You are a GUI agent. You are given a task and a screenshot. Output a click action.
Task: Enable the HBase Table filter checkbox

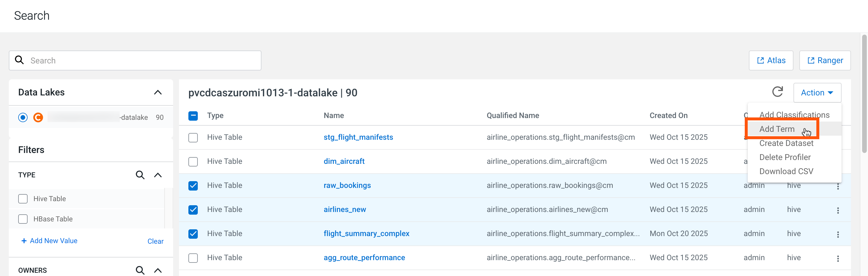(23, 219)
